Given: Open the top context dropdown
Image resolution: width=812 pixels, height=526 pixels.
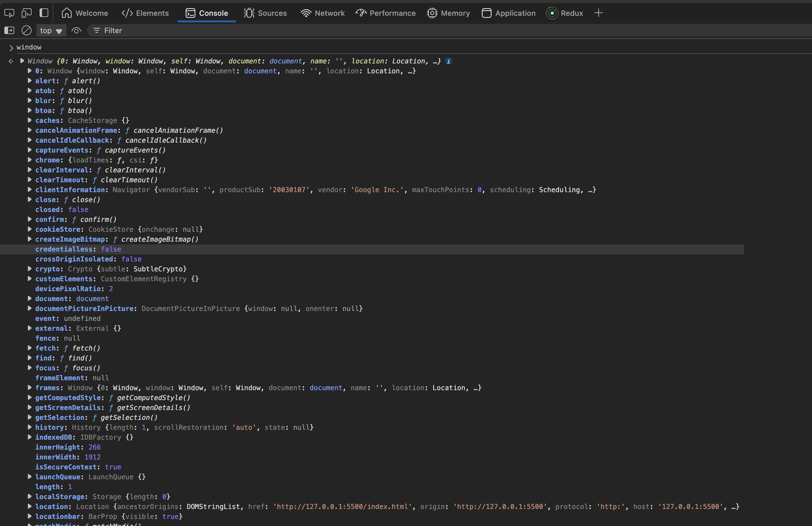Looking at the screenshot, I should (x=51, y=31).
